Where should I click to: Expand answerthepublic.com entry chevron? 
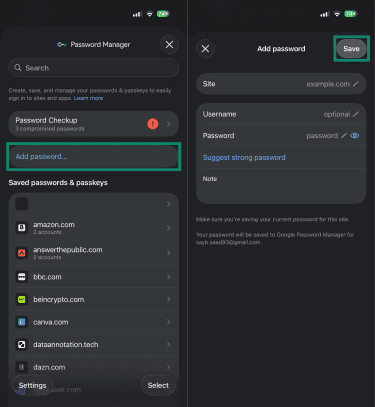point(168,253)
